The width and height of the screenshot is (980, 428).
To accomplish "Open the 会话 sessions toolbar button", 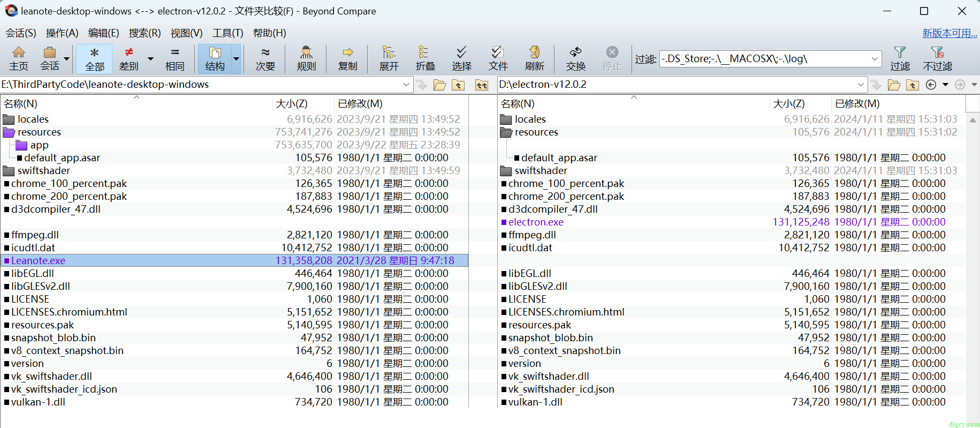I will [50, 59].
